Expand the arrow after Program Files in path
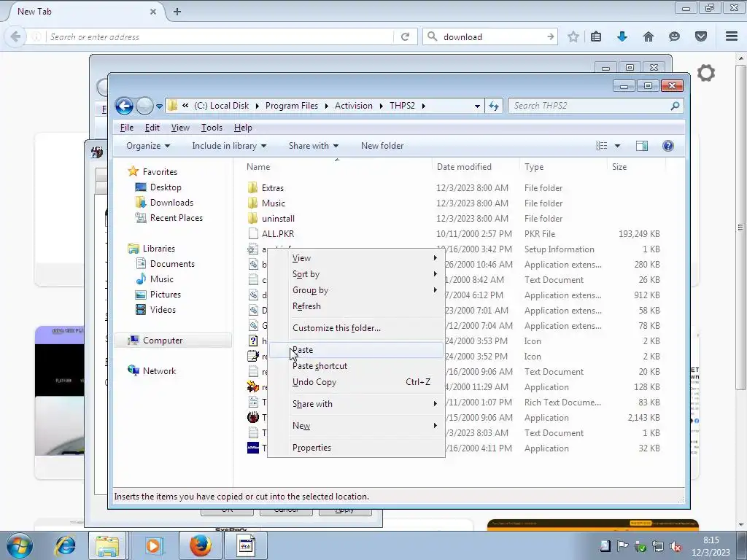The width and height of the screenshot is (747, 560). point(327,106)
